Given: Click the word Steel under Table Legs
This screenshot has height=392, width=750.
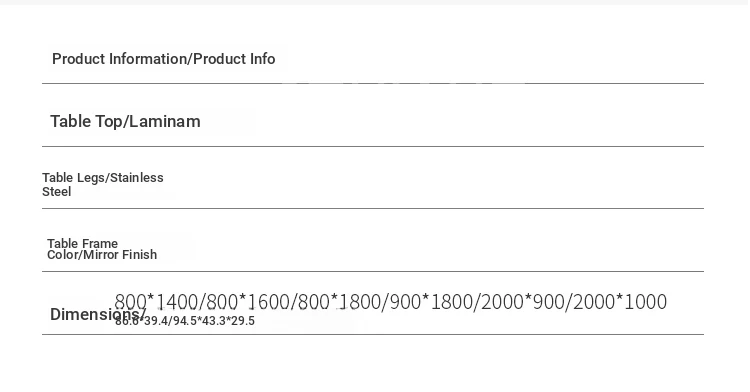Looking at the screenshot, I should (x=56, y=192).
